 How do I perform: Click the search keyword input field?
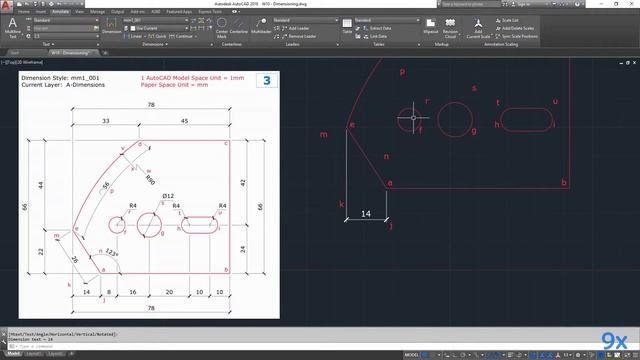pos(471,4)
